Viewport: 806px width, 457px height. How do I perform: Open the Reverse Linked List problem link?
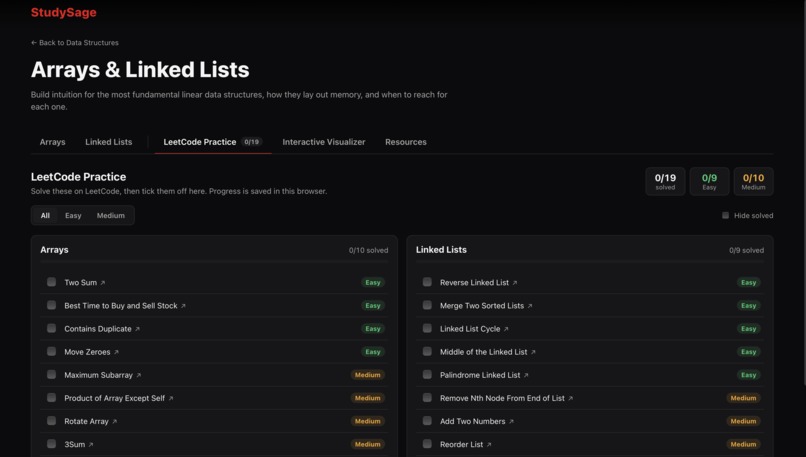pos(478,283)
